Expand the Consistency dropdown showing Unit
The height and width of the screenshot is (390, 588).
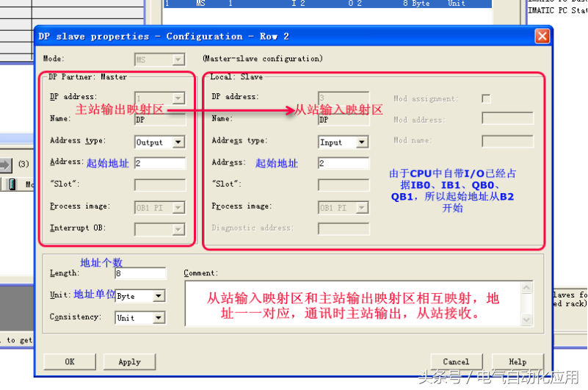point(159,318)
